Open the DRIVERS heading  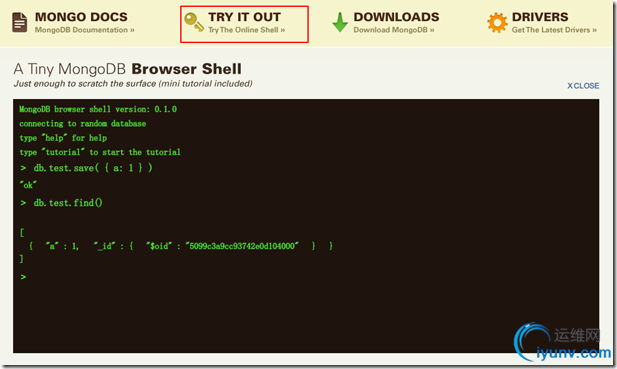(540, 17)
